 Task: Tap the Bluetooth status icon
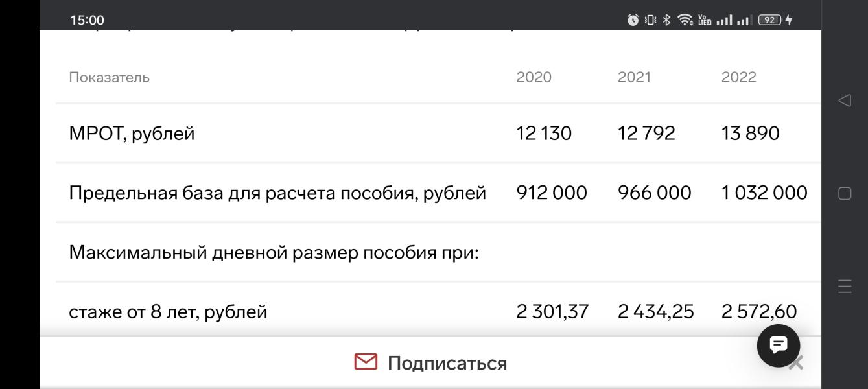click(x=666, y=20)
